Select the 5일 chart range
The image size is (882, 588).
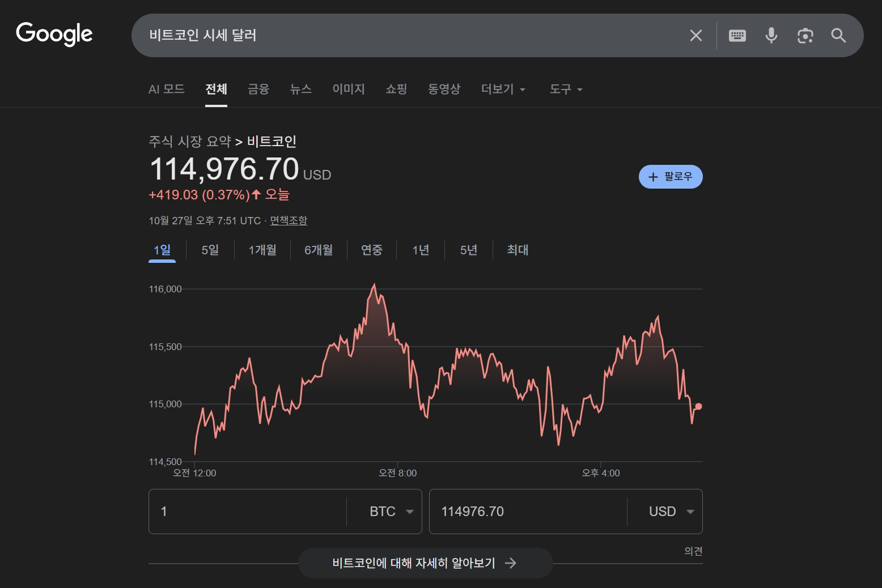[x=210, y=250]
